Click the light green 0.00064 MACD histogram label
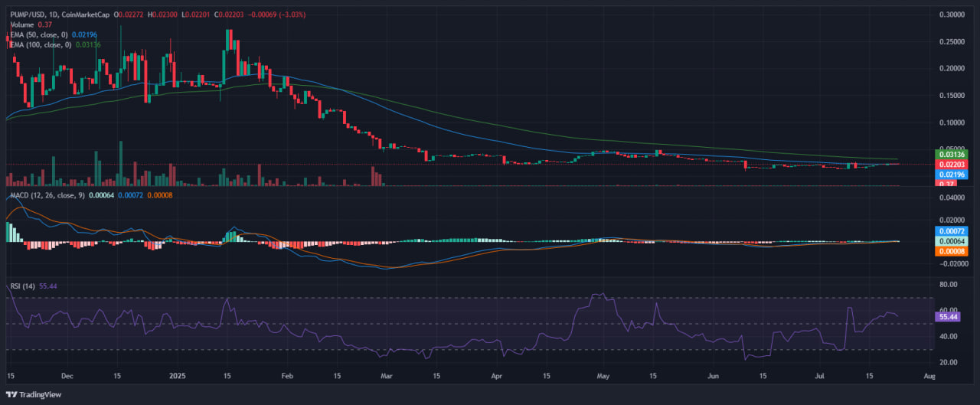Image resolution: width=980 pixels, height=405 pixels. (952, 240)
